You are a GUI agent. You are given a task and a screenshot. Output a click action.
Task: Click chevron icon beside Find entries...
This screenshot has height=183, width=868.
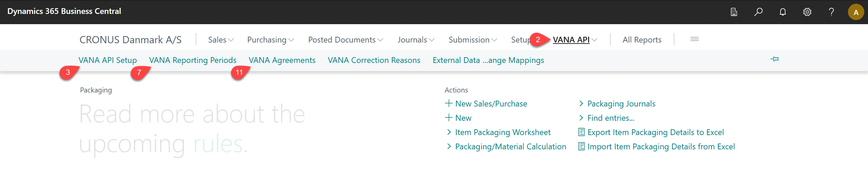(x=581, y=118)
